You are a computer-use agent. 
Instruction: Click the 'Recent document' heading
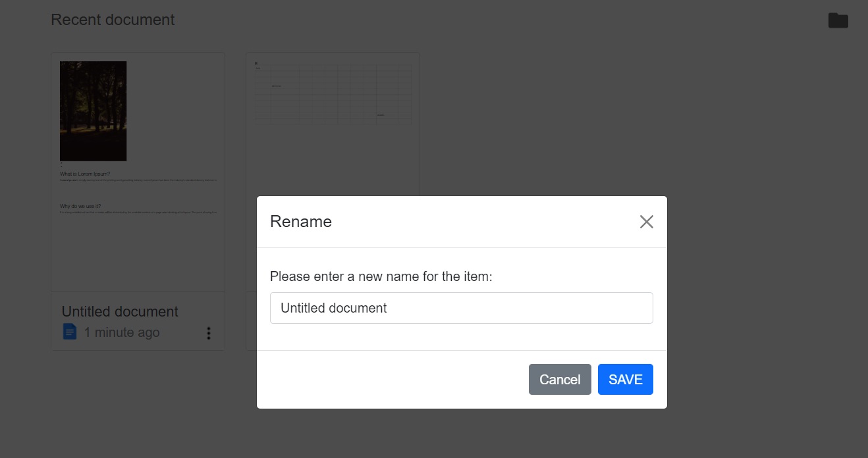point(113,20)
